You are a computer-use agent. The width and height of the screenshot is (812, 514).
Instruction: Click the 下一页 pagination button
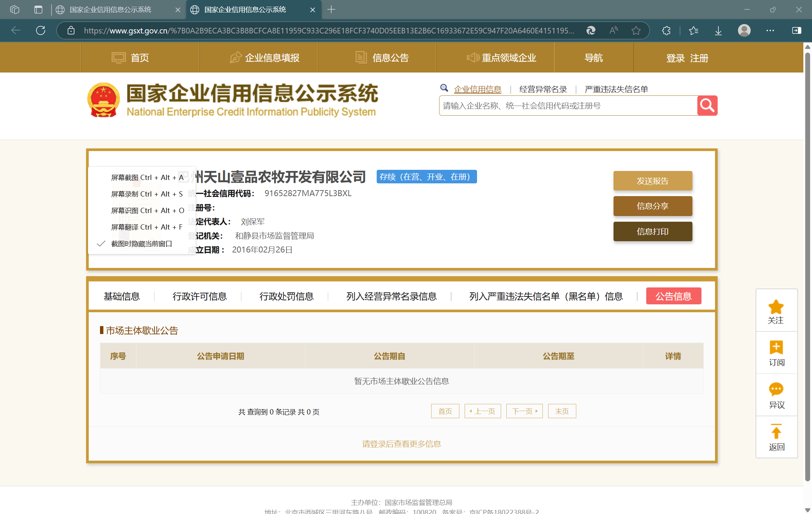click(x=524, y=411)
